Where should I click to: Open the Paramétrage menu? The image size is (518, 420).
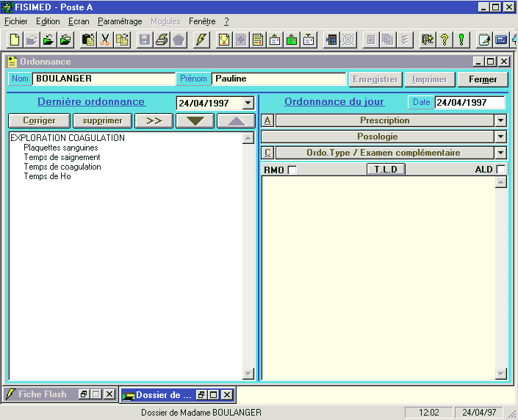pos(120,21)
